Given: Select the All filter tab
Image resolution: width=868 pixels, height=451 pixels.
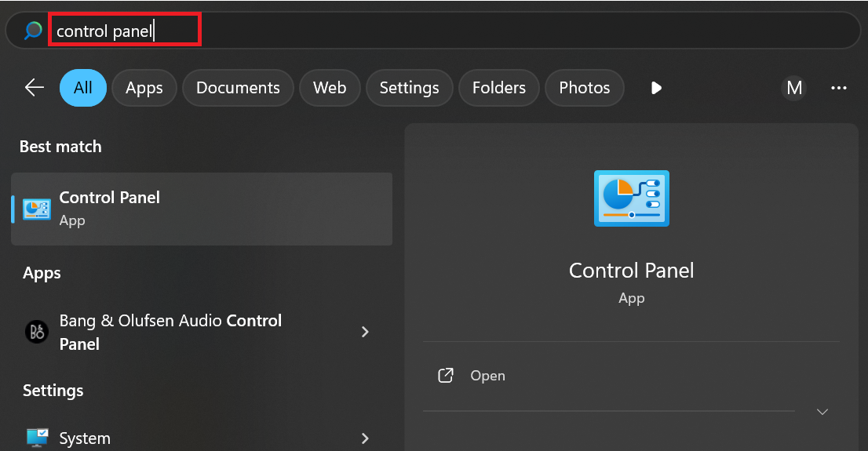Looking at the screenshot, I should (83, 88).
